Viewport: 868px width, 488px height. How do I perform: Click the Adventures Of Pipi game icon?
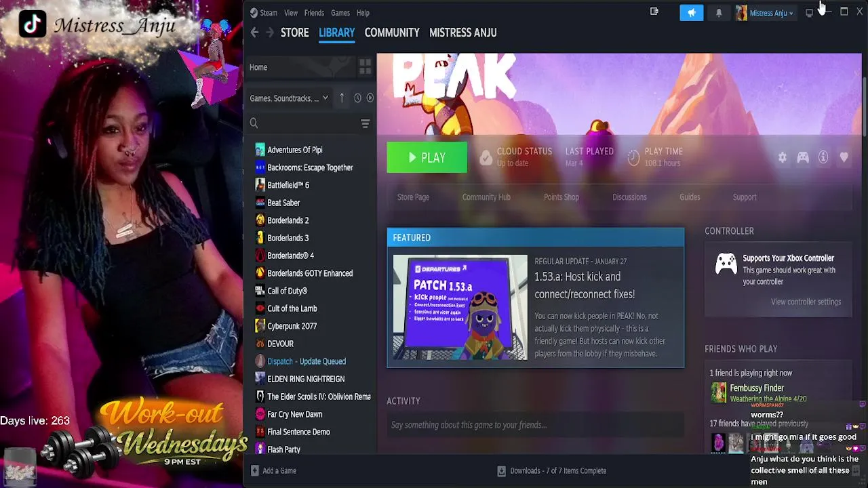coord(260,150)
